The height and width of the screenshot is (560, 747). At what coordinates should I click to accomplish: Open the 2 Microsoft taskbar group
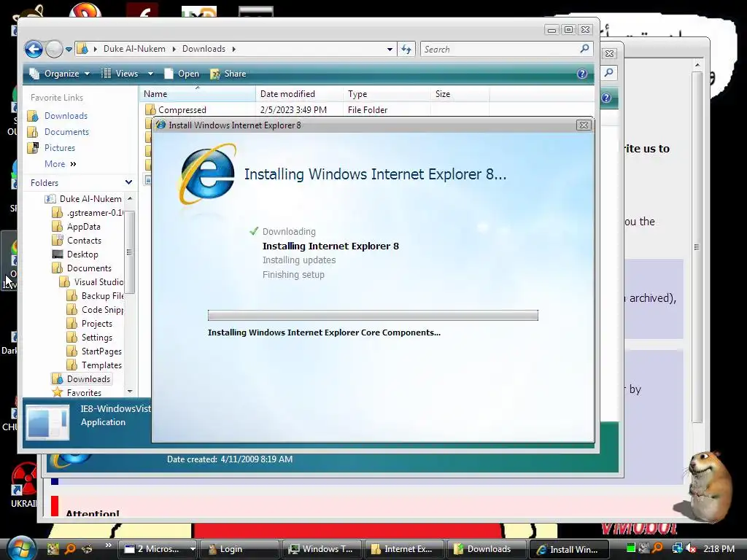pyautogui.click(x=158, y=549)
